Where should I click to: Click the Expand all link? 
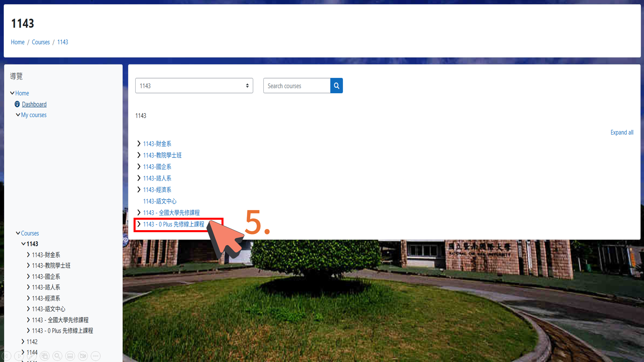coord(622,132)
